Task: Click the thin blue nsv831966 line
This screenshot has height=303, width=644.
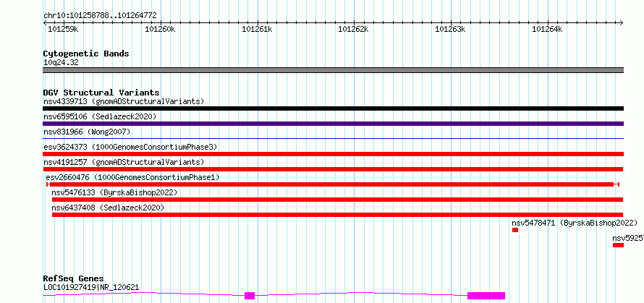Action: click(333, 139)
